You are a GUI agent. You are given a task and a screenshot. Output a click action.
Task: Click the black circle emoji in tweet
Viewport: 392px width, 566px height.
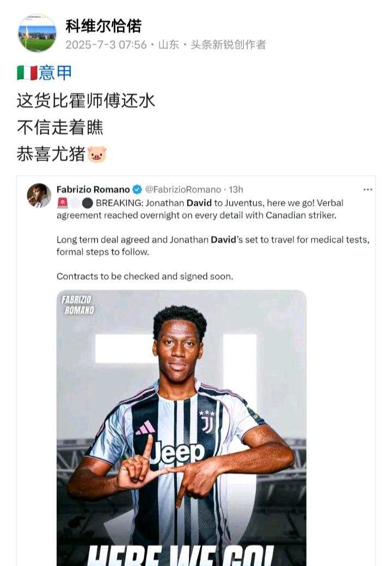[87, 203]
